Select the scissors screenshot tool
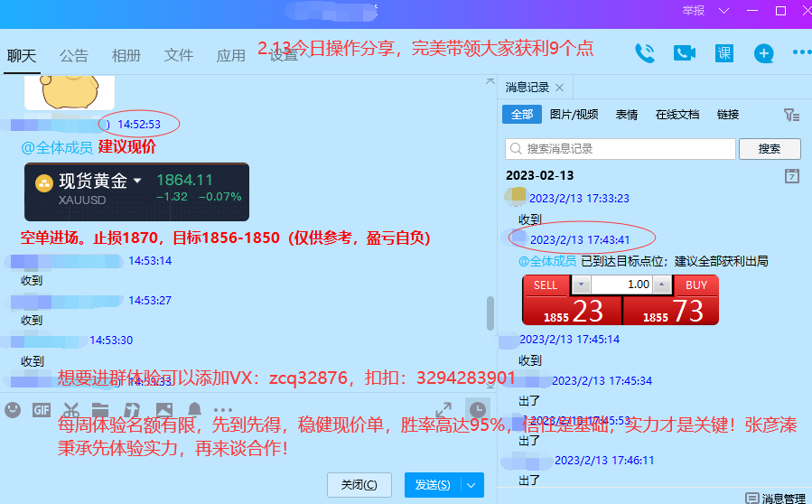Image resolution: width=812 pixels, height=504 pixels. (71, 411)
